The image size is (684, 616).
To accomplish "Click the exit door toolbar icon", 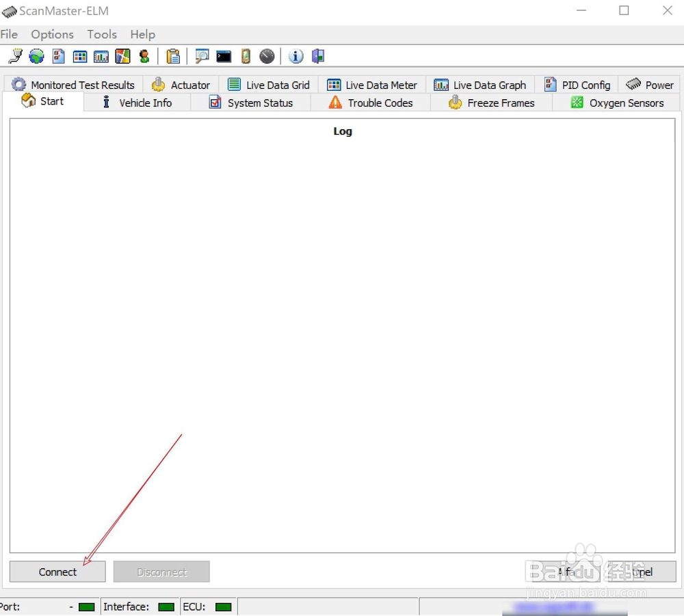I will pos(318,56).
